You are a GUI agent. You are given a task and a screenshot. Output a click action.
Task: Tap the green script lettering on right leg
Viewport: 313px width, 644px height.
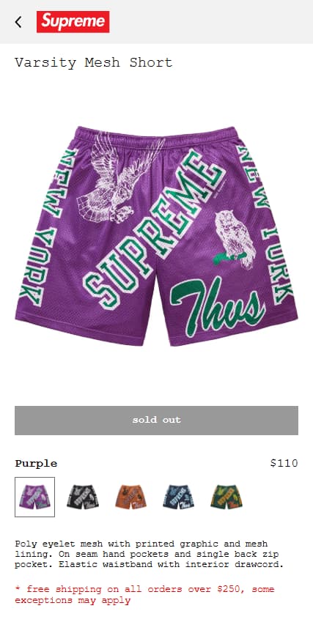click(x=218, y=306)
